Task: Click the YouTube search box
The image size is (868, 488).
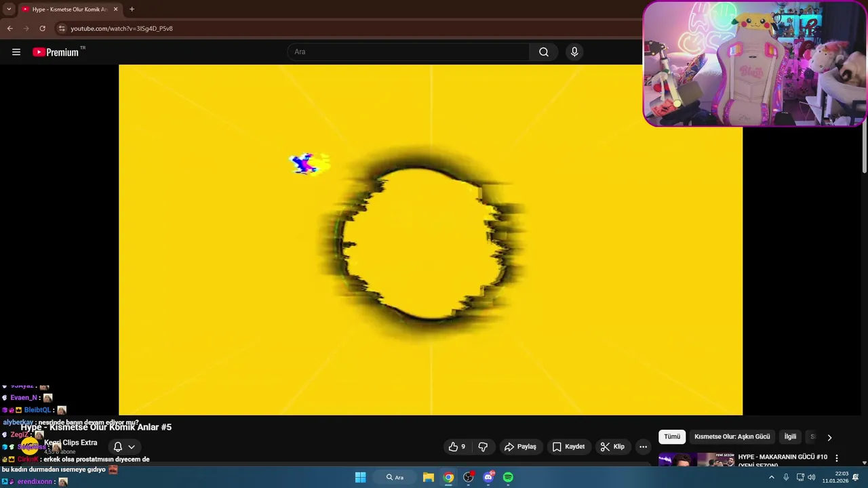Action: pos(408,52)
